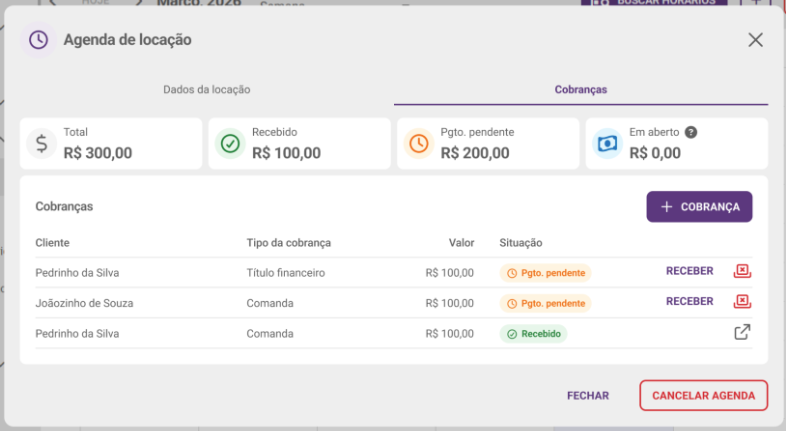
Task: Select the Joãozinho de Souza client row
Action: (x=394, y=303)
